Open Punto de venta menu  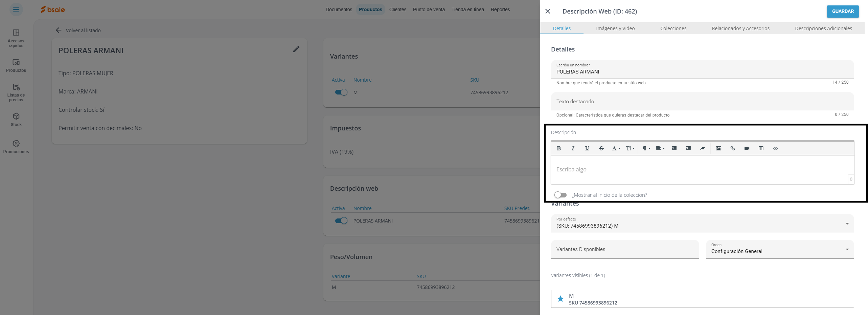tap(429, 9)
